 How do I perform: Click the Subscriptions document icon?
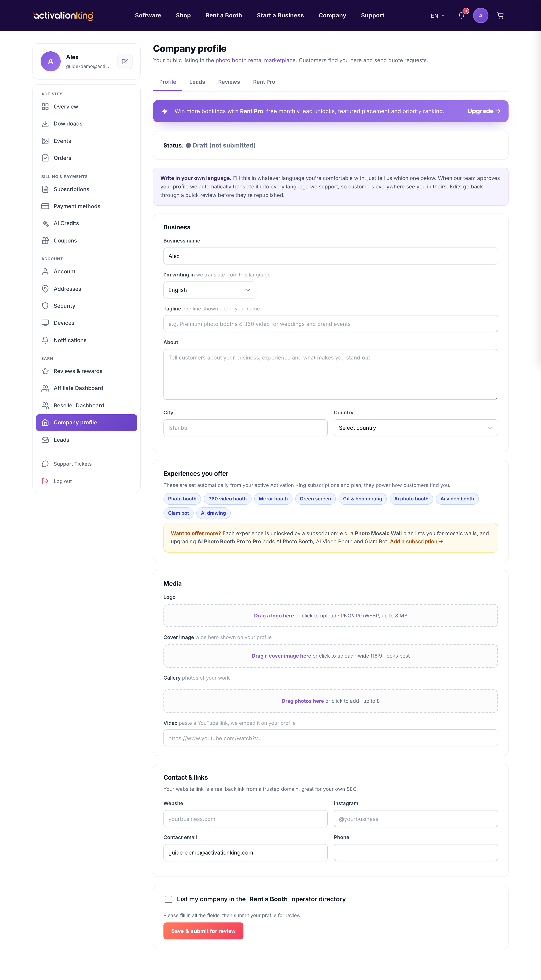pyautogui.click(x=45, y=189)
